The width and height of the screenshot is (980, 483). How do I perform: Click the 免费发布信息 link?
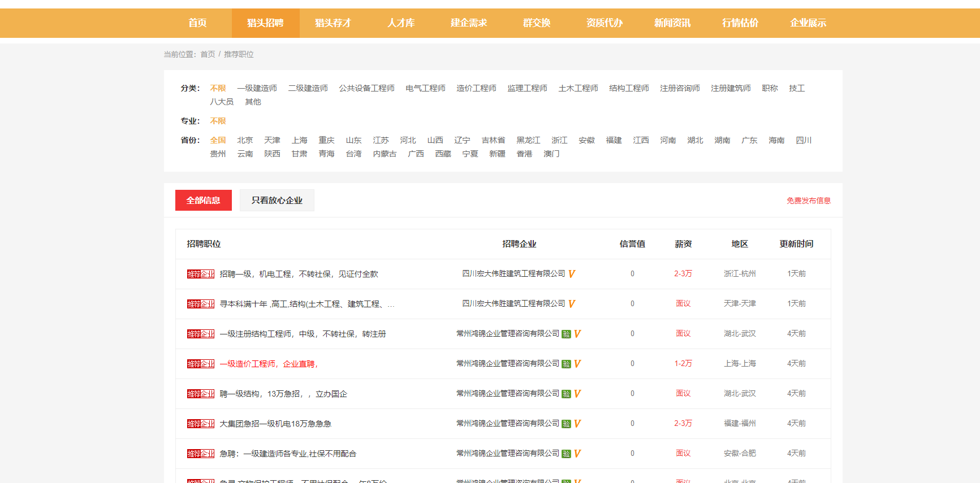point(809,201)
